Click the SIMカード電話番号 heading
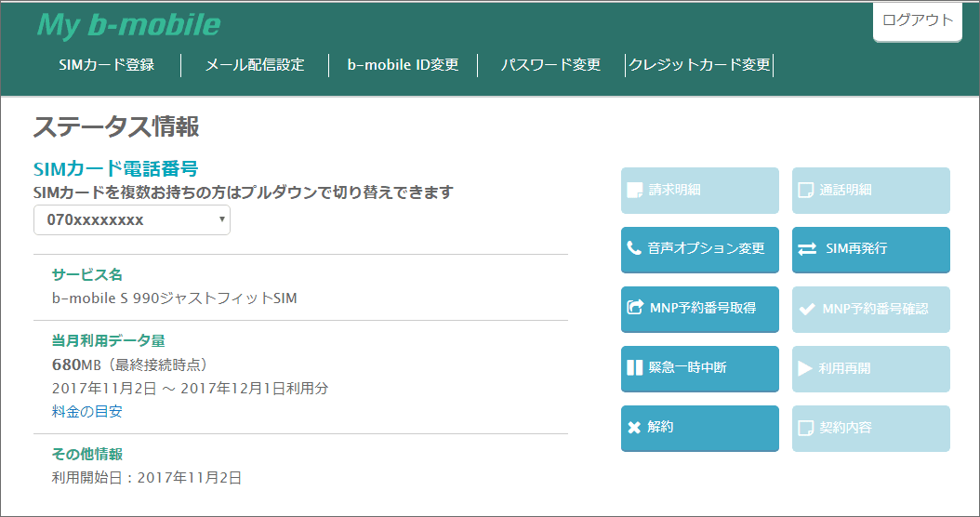Viewport: 980px width, 517px height. coord(115,169)
